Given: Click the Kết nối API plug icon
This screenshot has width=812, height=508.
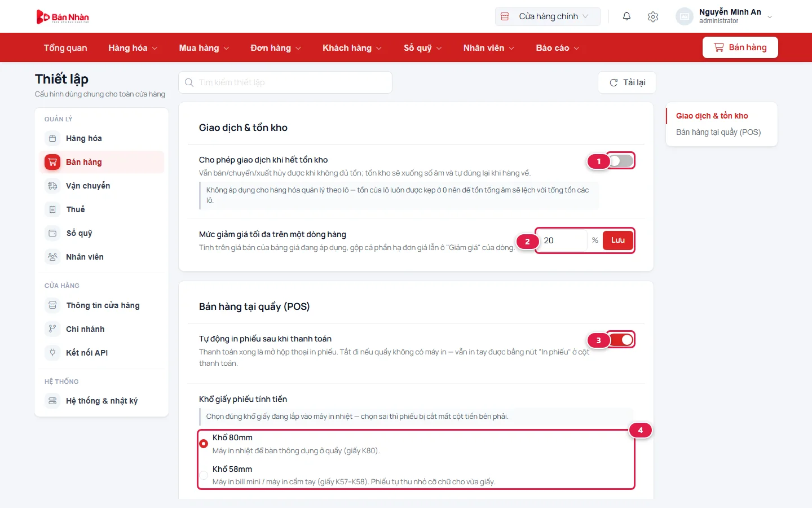Looking at the screenshot, I should [52, 353].
